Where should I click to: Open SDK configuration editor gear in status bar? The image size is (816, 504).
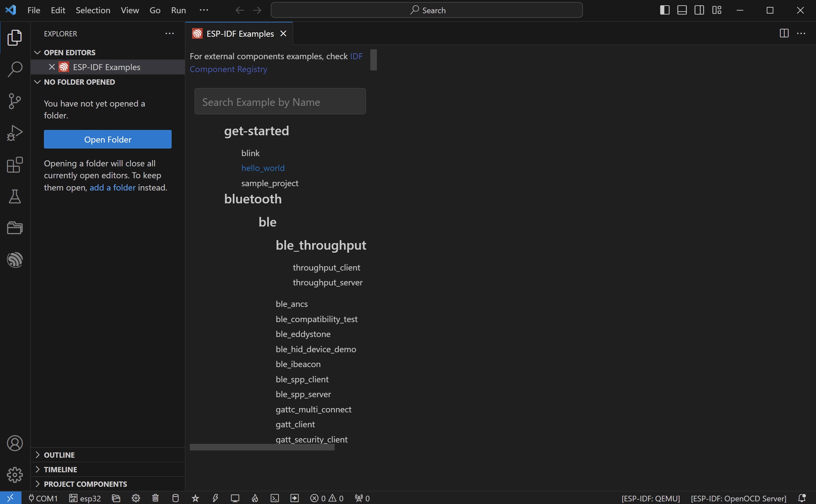point(136,498)
